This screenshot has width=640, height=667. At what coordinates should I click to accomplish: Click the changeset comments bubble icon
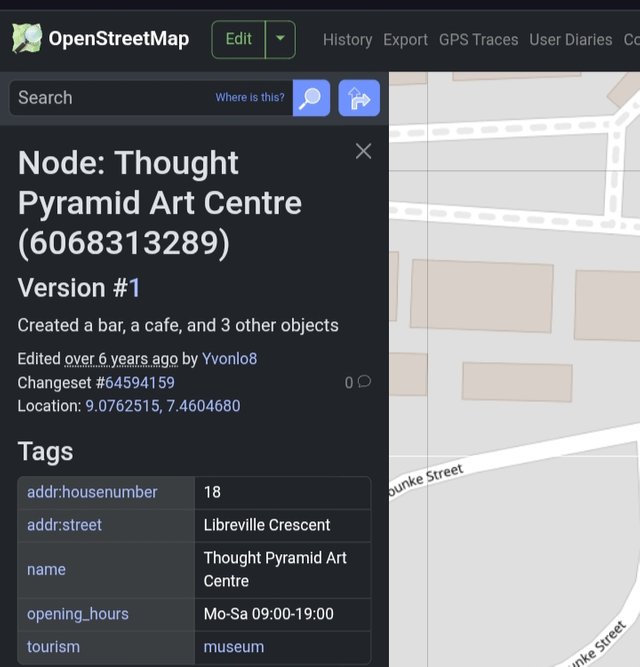(x=364, y=382)
